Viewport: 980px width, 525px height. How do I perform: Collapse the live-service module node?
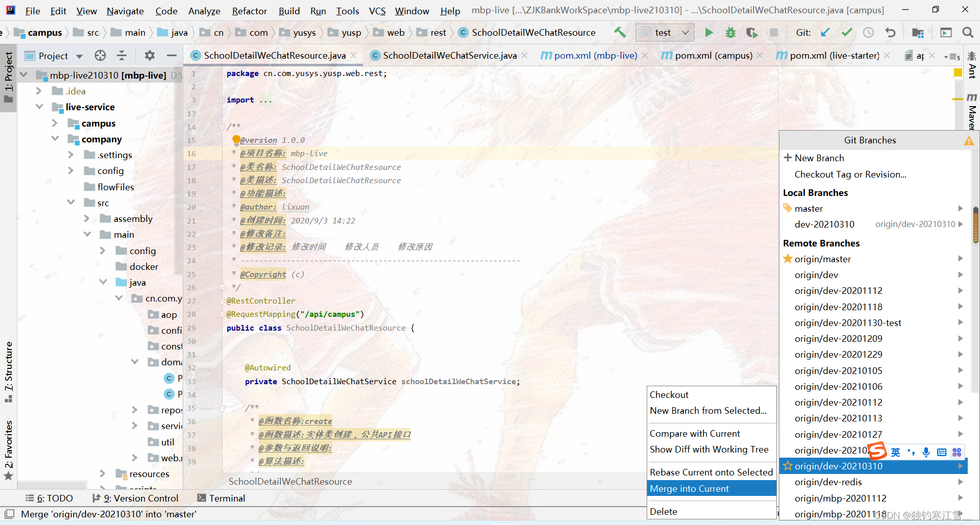39,107
